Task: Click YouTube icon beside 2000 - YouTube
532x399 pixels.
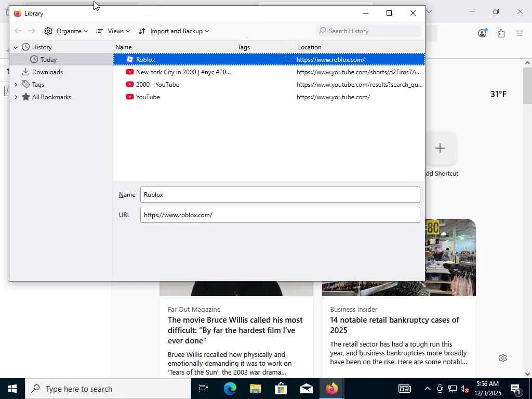Action: click(129, 85)
